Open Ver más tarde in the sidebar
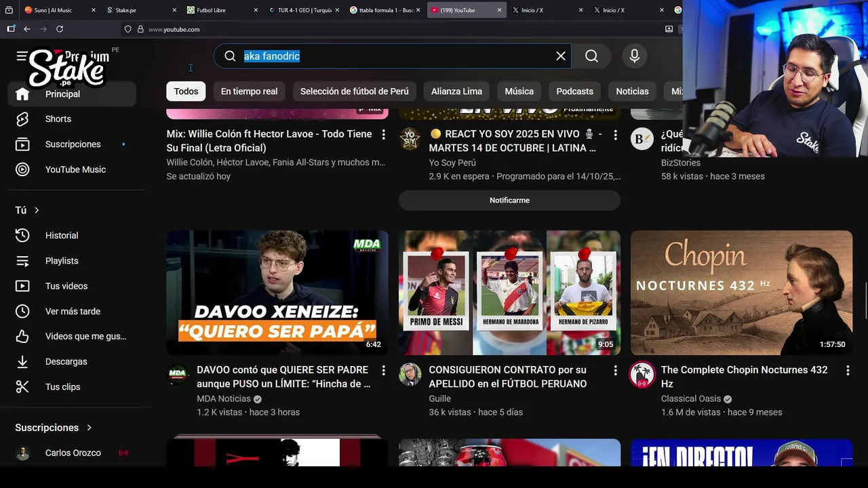 click(x=72, y=311)
